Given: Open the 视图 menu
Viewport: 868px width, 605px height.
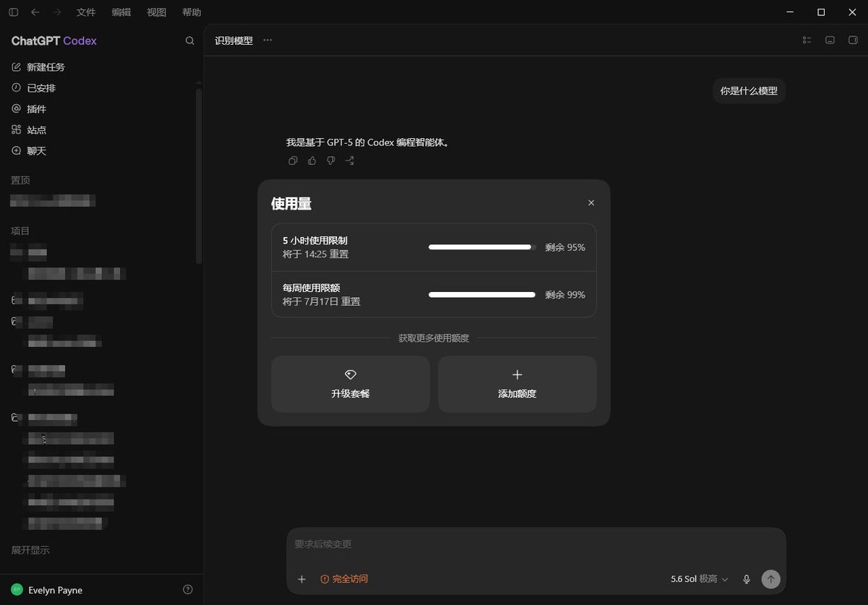Looking at the screenshot, I should (156, 12).
